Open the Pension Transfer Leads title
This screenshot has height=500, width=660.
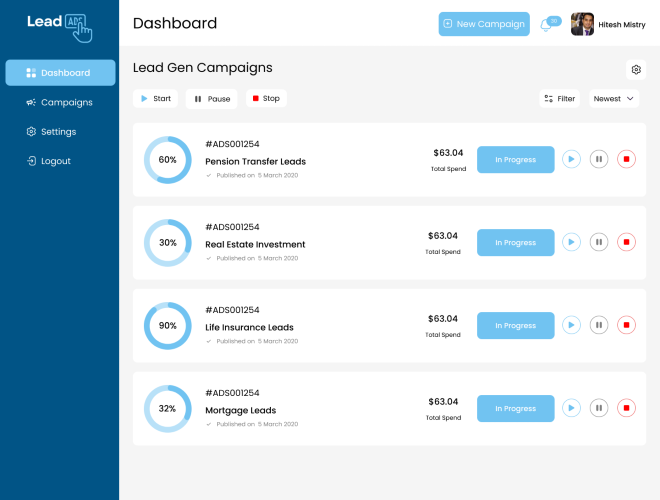pyautogui.click(x=255, y=162)
